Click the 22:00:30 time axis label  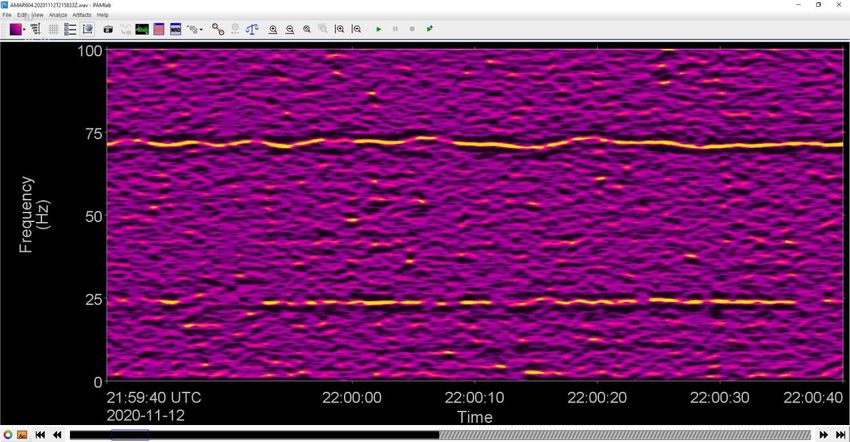[719, 398]
